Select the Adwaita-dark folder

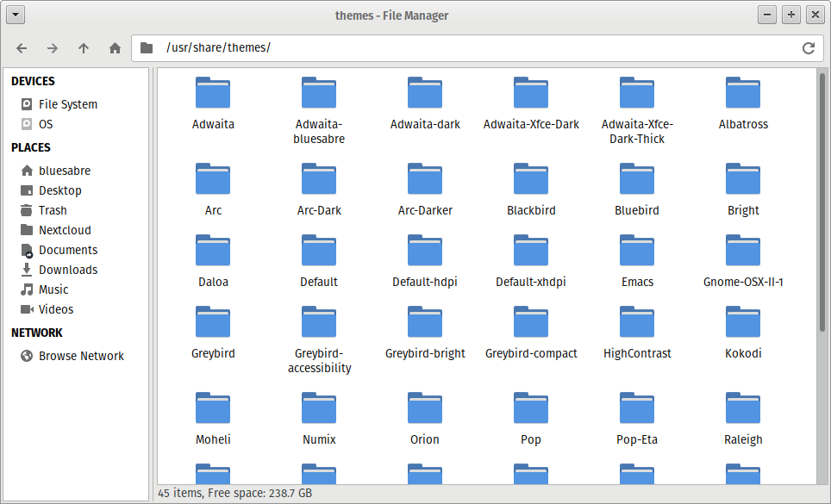click(425, 104)
